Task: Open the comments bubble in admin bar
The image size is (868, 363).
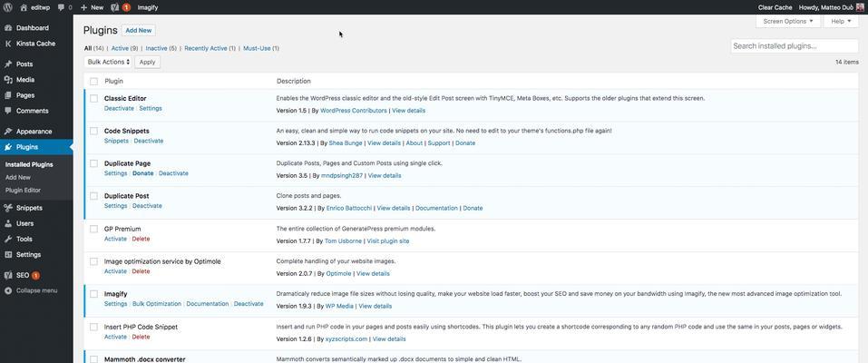Action: click(x=61, y=7)
